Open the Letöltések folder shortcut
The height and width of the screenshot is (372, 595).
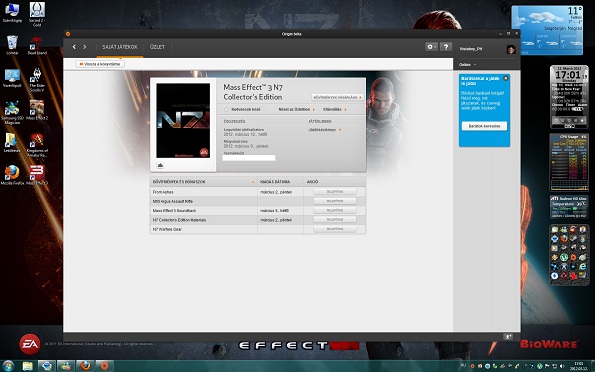pyautogui.click(x=11, y=143)
